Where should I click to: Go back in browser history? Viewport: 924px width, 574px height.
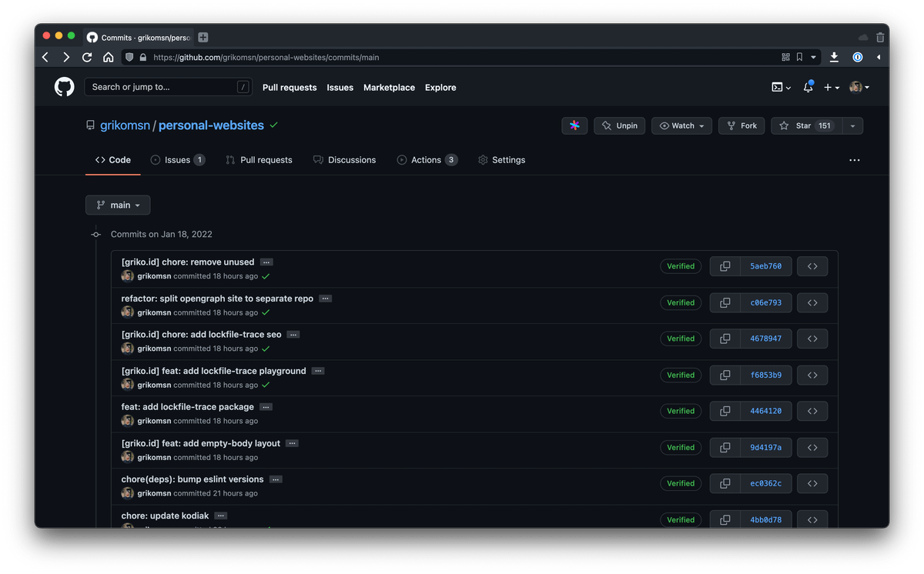45,57
